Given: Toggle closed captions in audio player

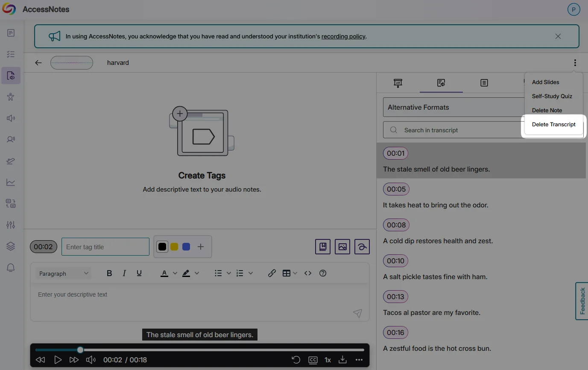Looking at the screenshot, I should pyautogui.click(x=313, y=360).
